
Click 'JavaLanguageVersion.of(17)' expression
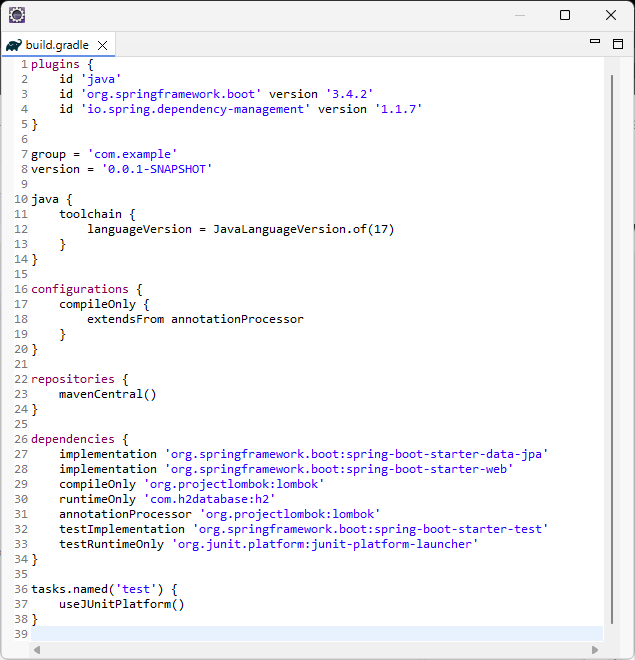pyautogui.click(x=303, y=229)
